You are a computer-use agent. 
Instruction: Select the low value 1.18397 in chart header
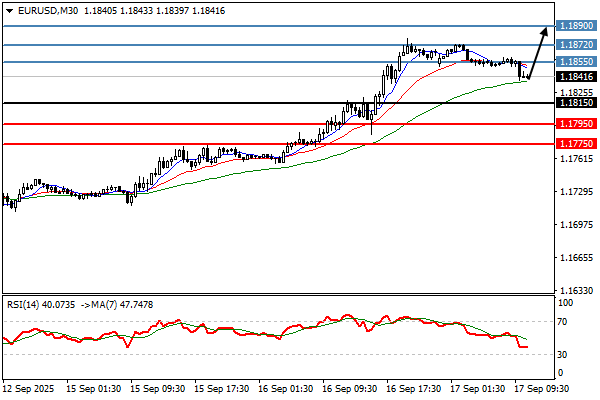click(x=173, y=11)
